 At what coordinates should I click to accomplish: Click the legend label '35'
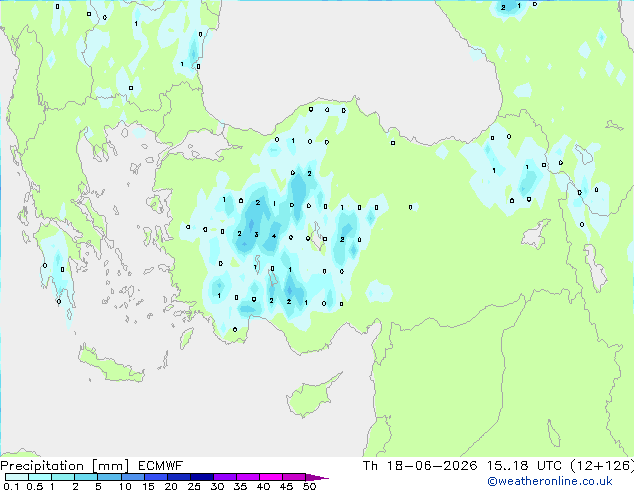point(240,486)
